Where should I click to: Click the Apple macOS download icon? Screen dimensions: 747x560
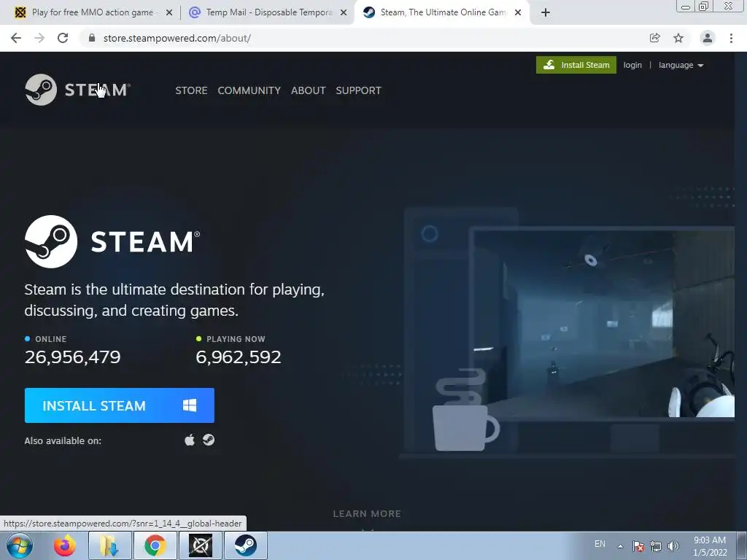click(x=190, y=440)
